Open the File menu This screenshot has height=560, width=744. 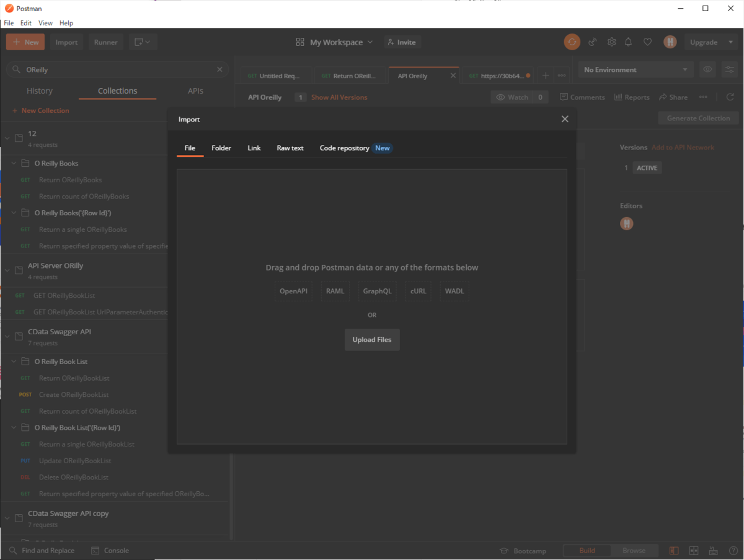(x=9, y=23)
